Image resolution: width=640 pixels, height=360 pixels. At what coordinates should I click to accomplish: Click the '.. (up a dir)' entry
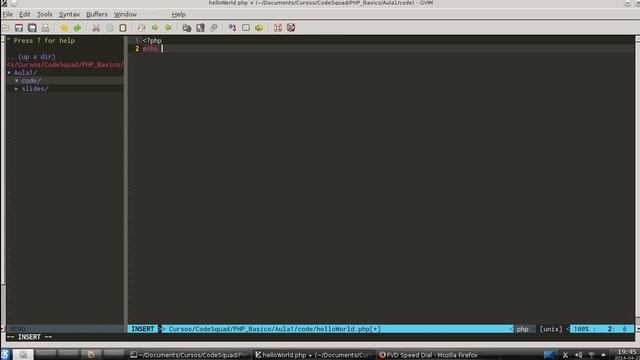point(31,57)
